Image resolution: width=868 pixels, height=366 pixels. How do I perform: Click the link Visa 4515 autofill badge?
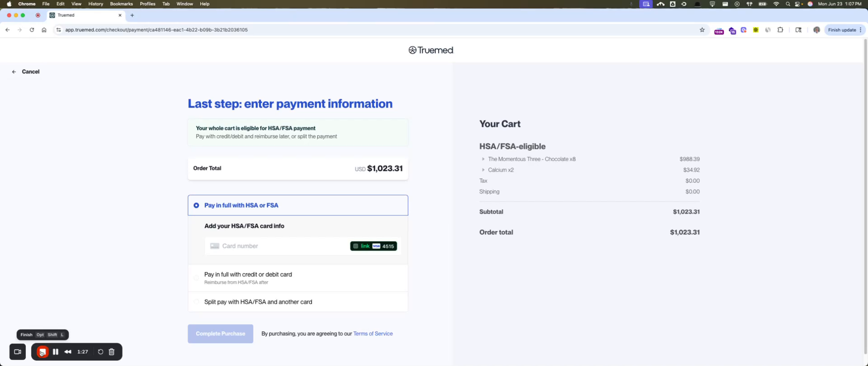click(373, 246)
